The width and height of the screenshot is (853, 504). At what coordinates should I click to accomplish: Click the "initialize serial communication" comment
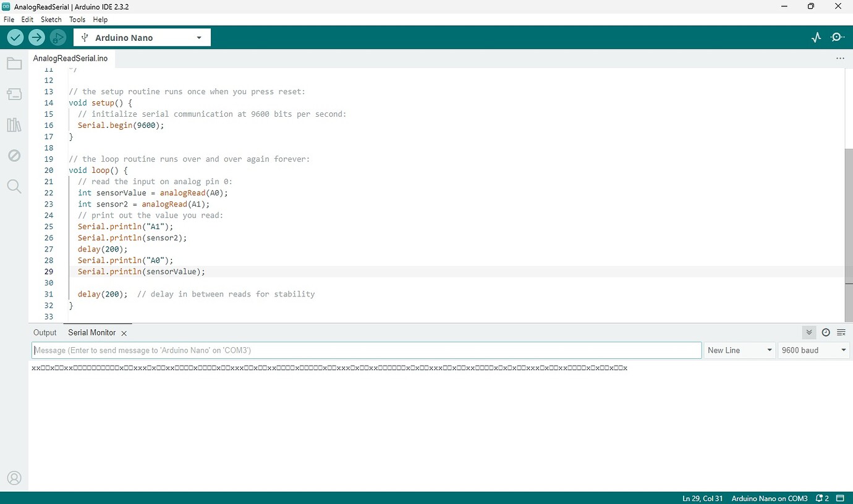(x=213, y=114)
